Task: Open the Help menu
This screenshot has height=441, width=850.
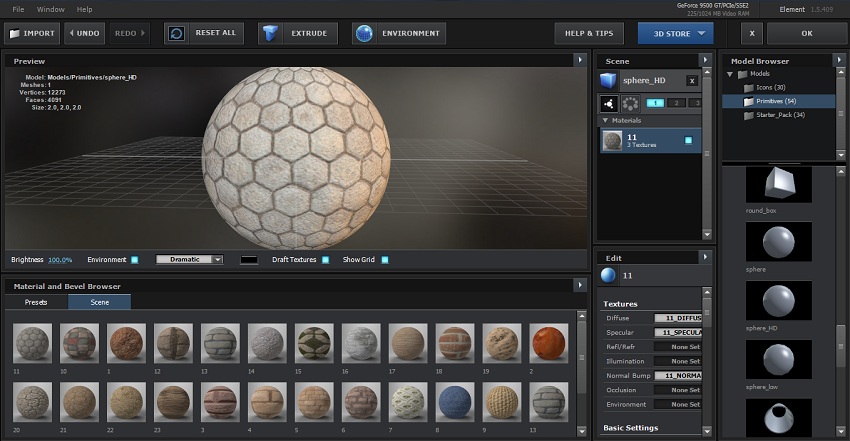Action: tap(84, 9)
